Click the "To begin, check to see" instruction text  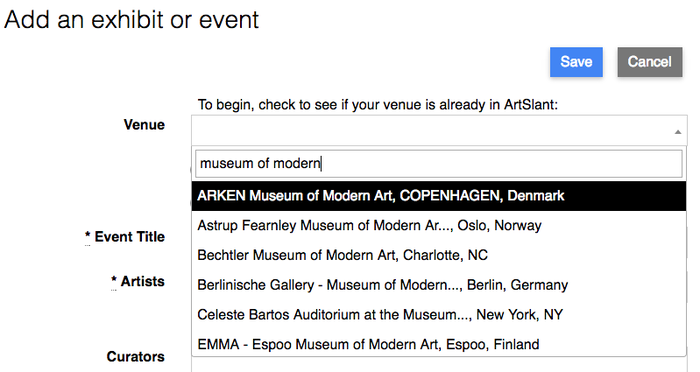pyautogui.click(x=378, y=104)
